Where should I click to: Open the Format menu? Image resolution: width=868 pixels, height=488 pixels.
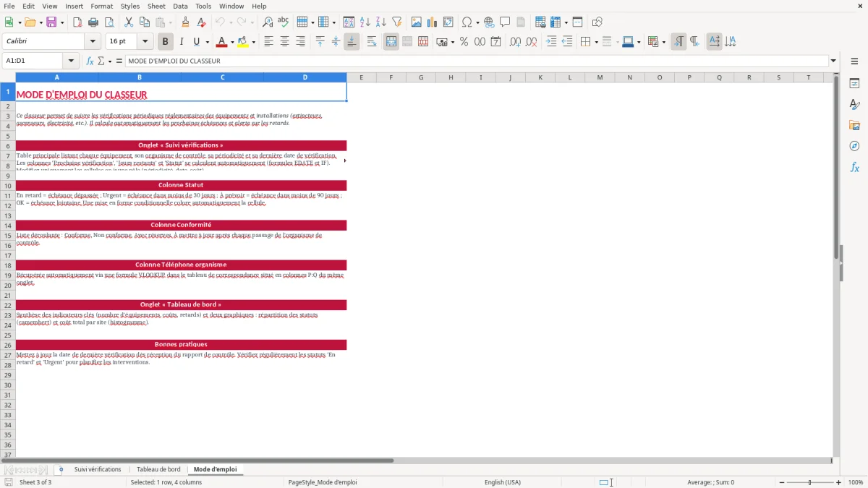coord(102,6)
